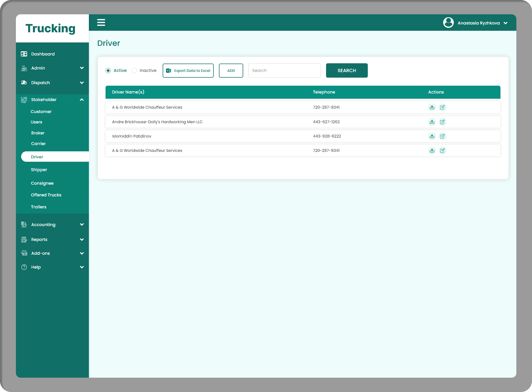Edit icon for Andre Brickhouse row
Viewport: 532px width, 392px height.
(x=443, y=122)
